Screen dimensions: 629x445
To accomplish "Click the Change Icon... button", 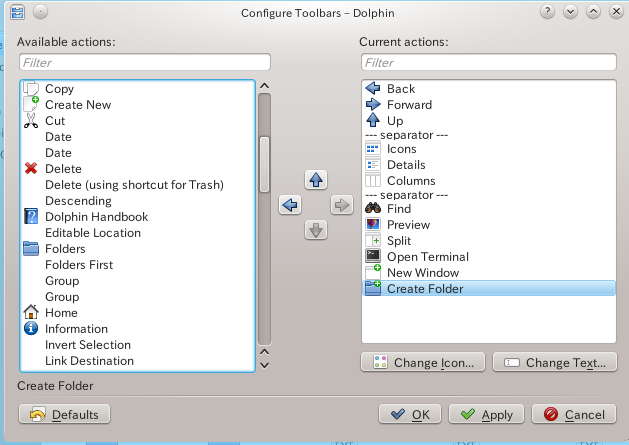I will point(423,362).
